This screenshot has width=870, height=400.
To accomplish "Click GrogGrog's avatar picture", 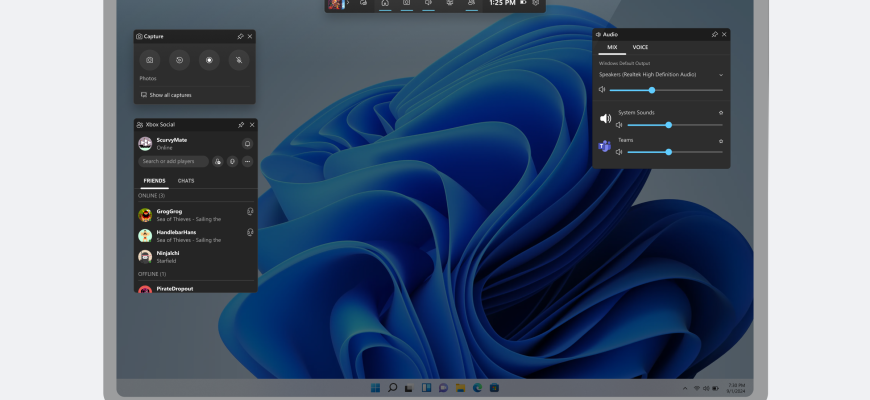I will [x=145, y=215].
